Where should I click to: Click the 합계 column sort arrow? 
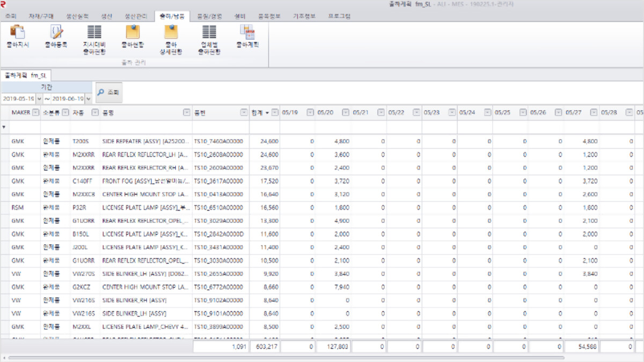pos(267,112)
